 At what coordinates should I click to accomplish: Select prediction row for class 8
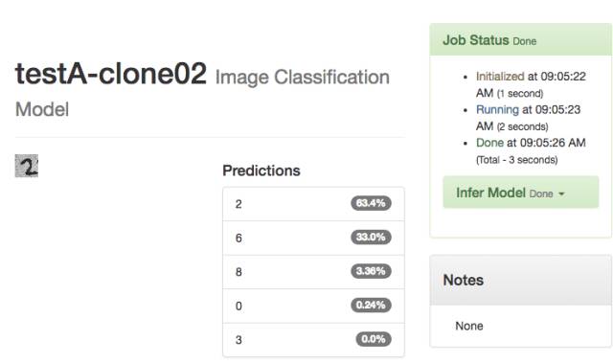tap(313, 272)
